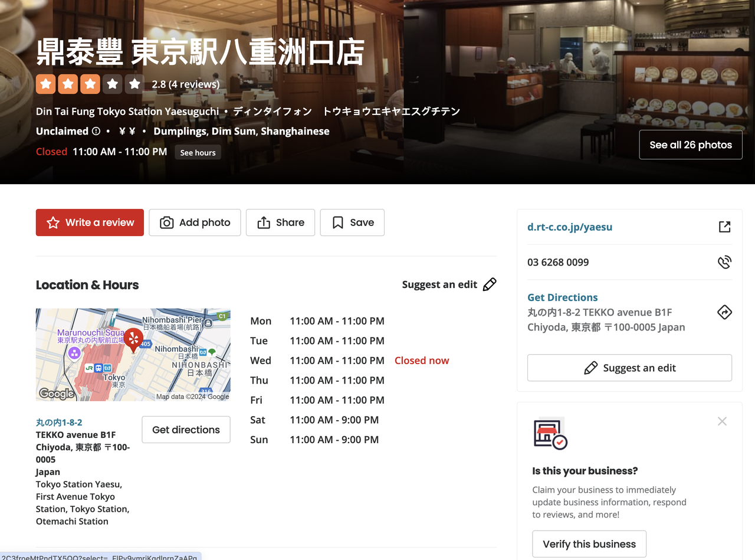Click the Is this your business? heading
The height and width of the screenshot is (560, 755).
585,471
